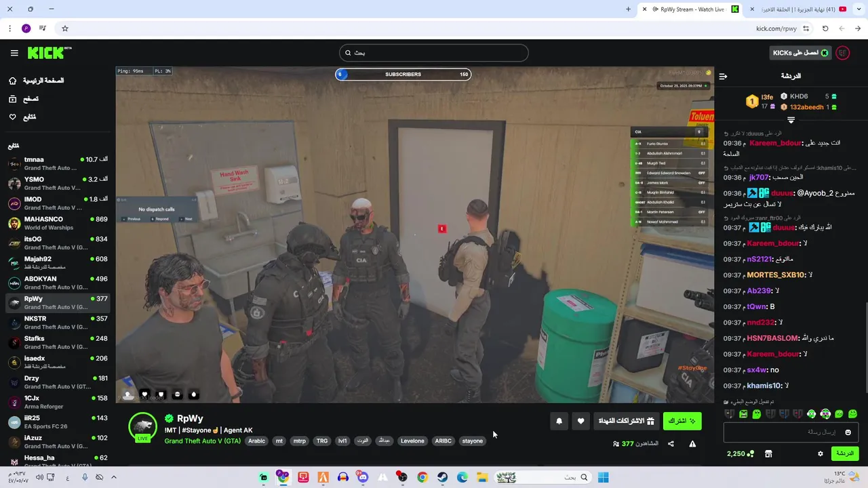The width and height of the screenshot is (868, 488).
Task: Go to the KICK logo homepage
Action: (50, 53)
